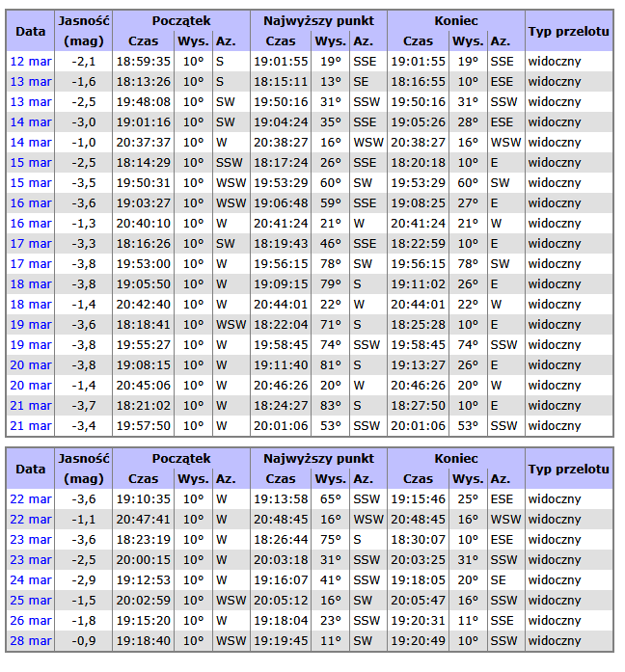Viewport: 625px width, 672px height.
Task: Click 17 mar link for 19:53:00 pass
Action: point(31,263)
